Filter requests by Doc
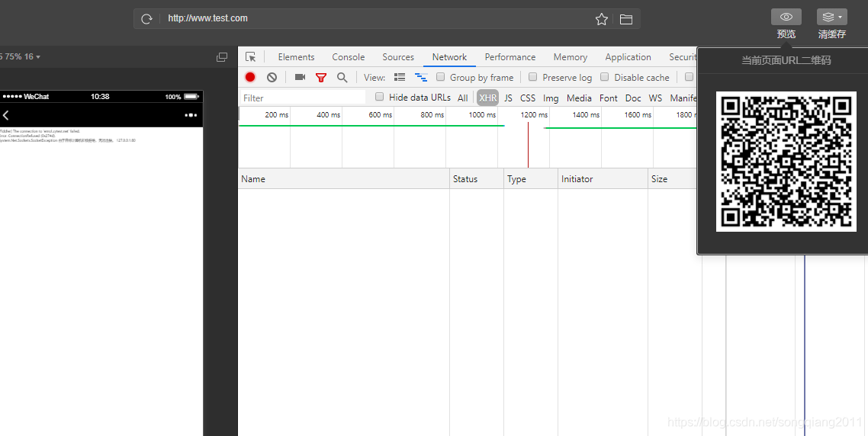 pyautogui.click(x=633, y=98)
